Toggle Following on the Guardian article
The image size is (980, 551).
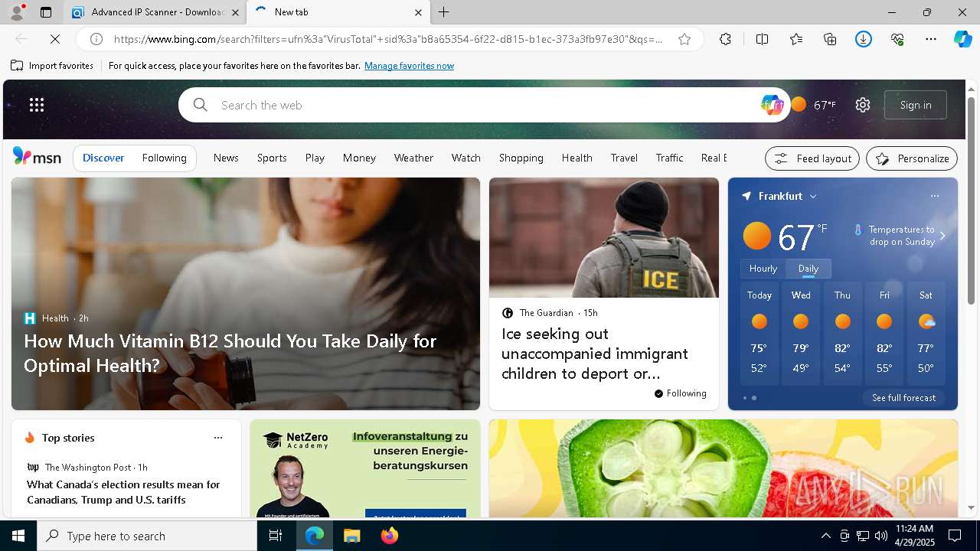click(x=681, y=393)
